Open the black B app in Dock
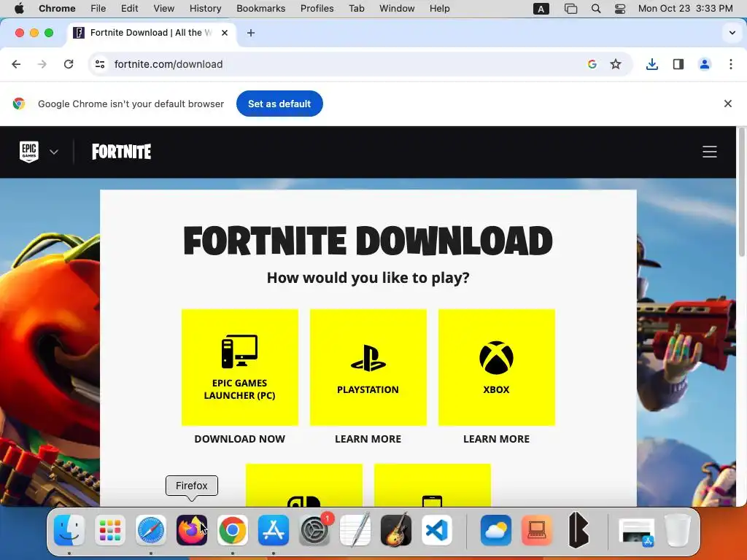This screenshot has width=747, height=560. pyautogui.click(x=578, y=530)
